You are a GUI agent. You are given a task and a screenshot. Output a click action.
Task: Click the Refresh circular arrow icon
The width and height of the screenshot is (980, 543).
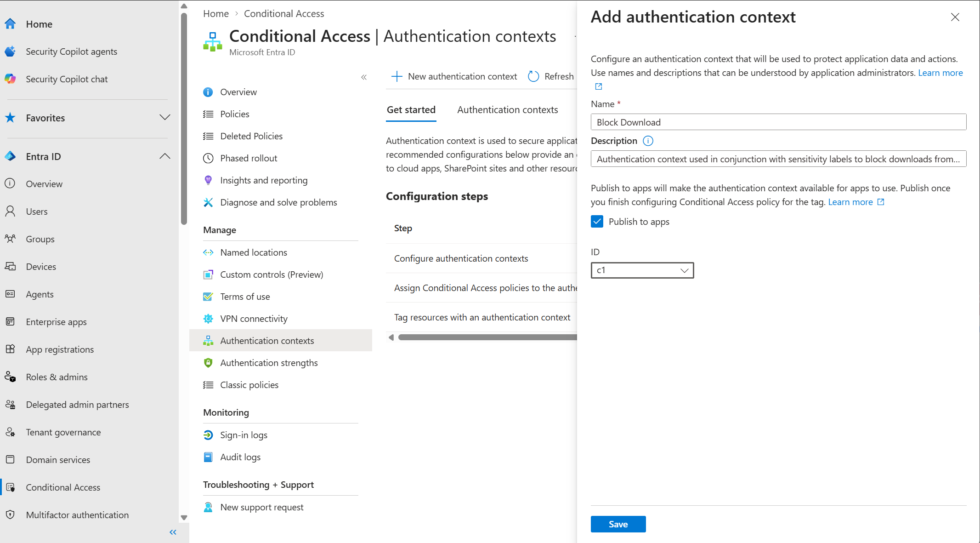(533, 76)
